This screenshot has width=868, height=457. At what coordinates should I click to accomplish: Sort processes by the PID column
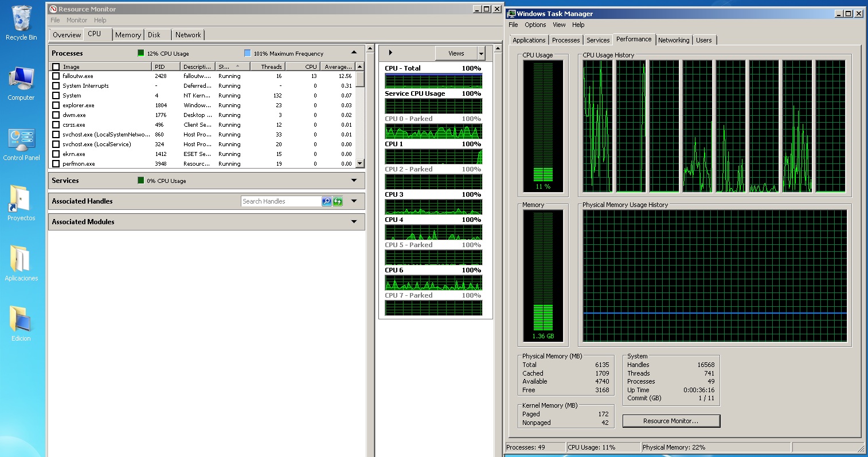pyautogui.click(x=166, y=67)
